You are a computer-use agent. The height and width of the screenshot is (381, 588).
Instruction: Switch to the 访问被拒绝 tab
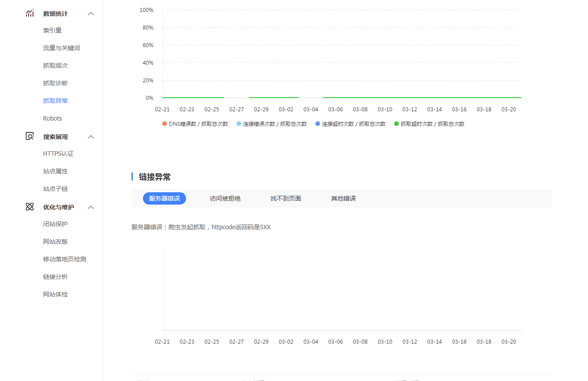pyautogui.click(x=225, y=198)
